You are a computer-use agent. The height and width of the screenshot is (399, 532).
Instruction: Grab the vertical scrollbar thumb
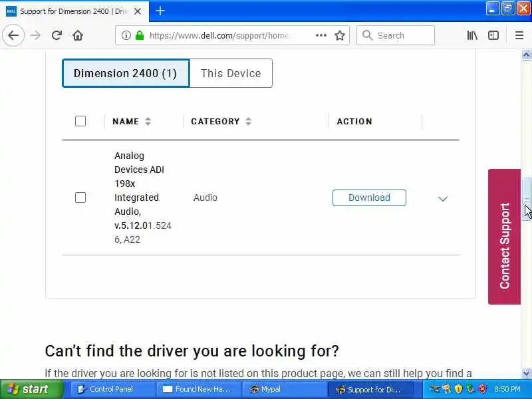coord(526,198)
